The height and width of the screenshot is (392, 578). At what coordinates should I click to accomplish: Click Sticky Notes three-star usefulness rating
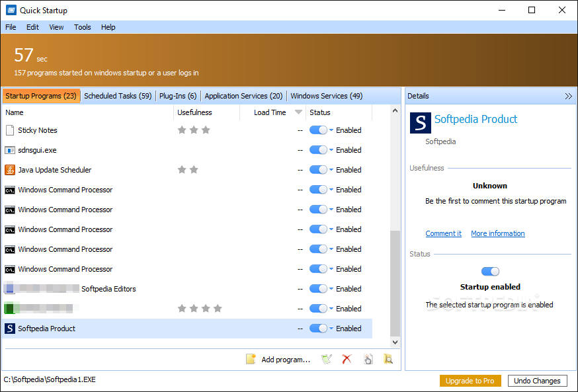pyautogui.click(x=194, y=130)
